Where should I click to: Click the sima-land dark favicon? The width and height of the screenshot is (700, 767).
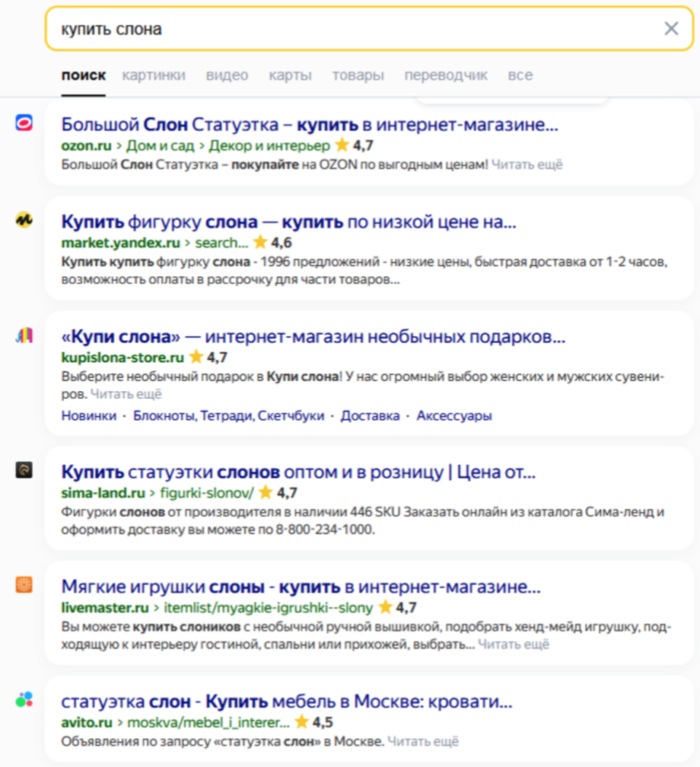coord(24,470)
